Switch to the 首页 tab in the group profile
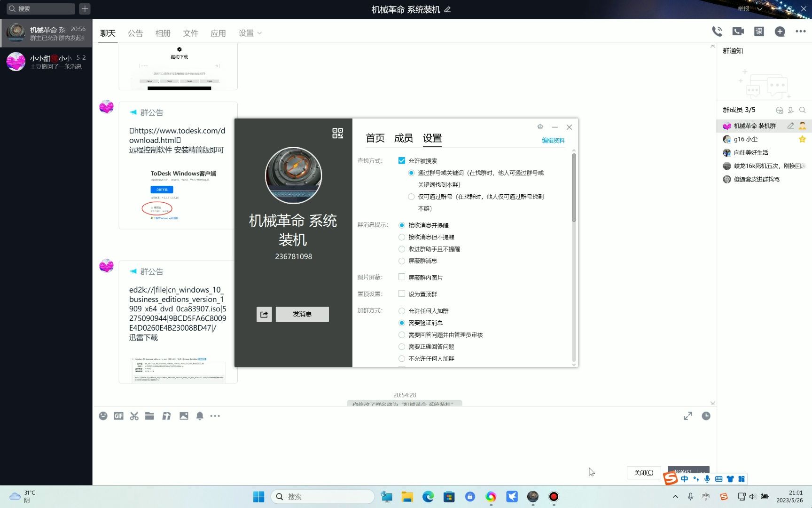812x508 pixels. click(x=375, y=138)
